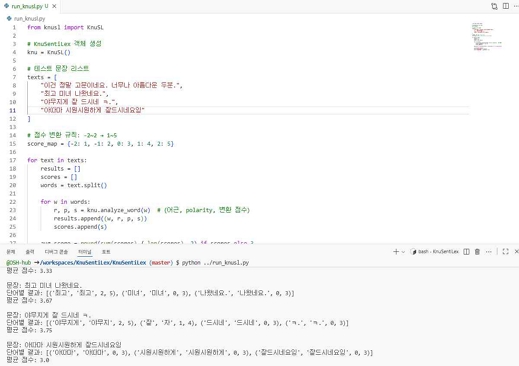519x366 pixels.
Task: Click the 'scores.append(s)' line
Action: coord(80,227)
